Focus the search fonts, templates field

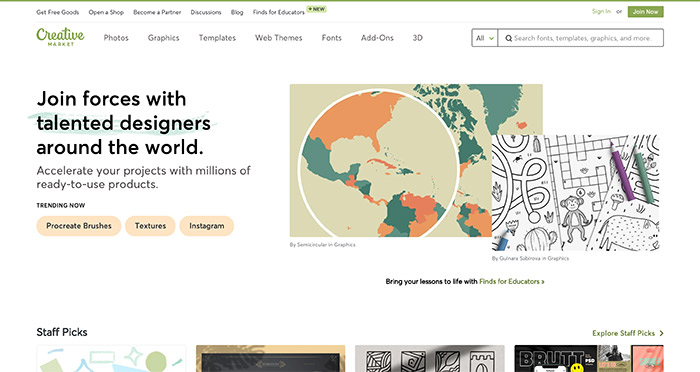[x=581, y=38]
